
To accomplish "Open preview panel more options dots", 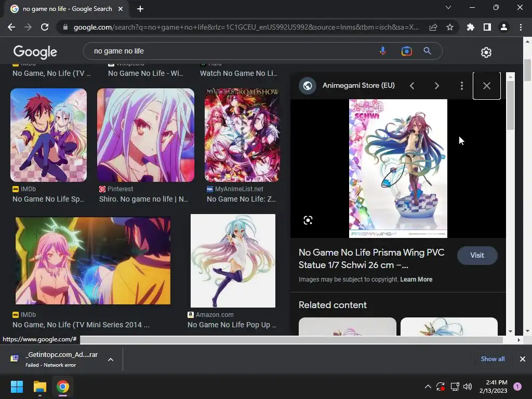I will pos(461,86).
